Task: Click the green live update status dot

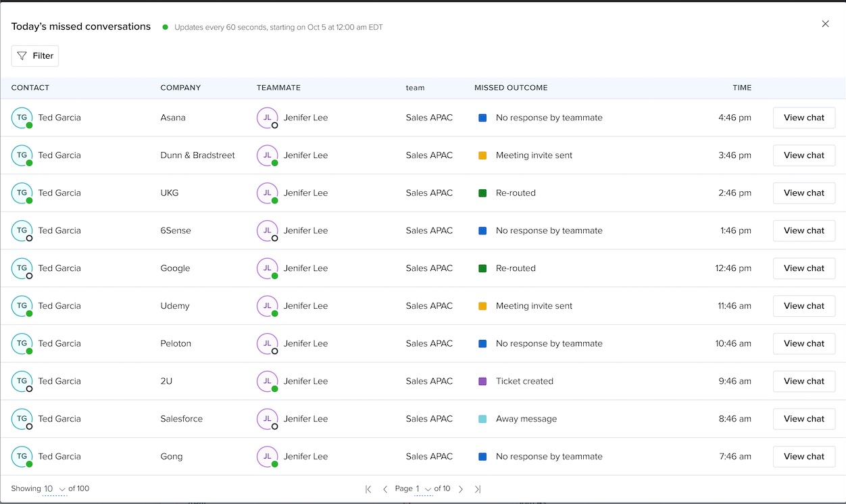Action: click(165, 27)
